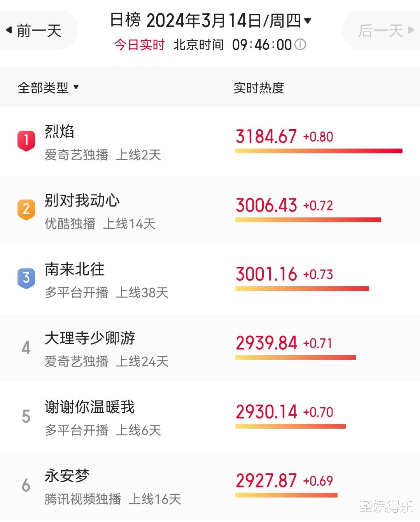Screen dimensions: 420x522
Task: Go to previous day with 前一天
Action: coord(38,30)
